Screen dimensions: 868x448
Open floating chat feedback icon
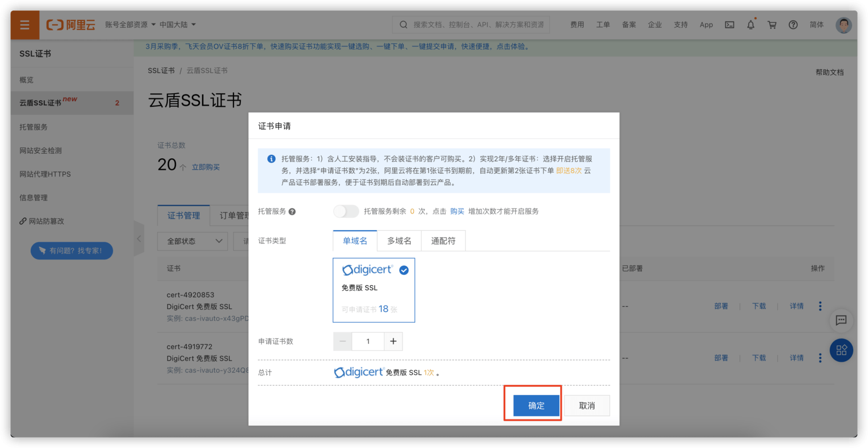coord(841,321)
